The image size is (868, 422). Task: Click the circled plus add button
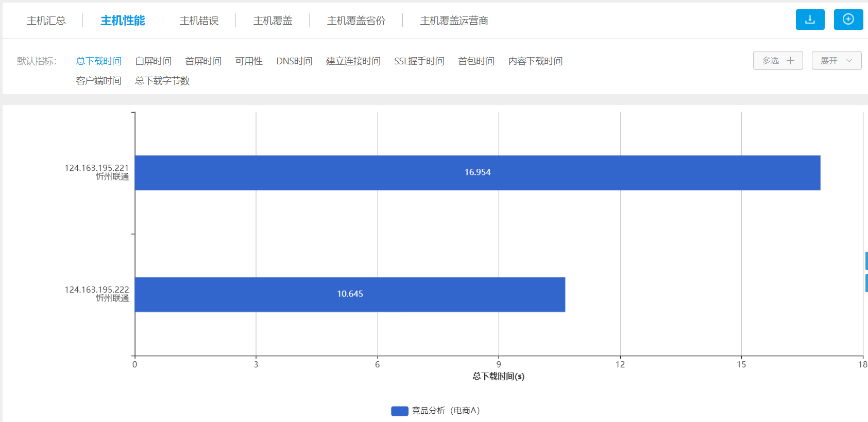click(848, 20)
